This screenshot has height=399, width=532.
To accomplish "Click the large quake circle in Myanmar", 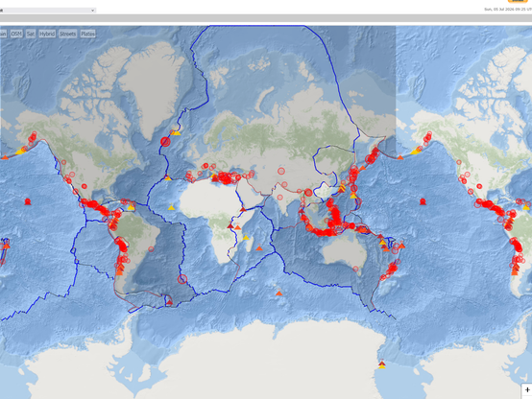I will [x=308, y=193].
